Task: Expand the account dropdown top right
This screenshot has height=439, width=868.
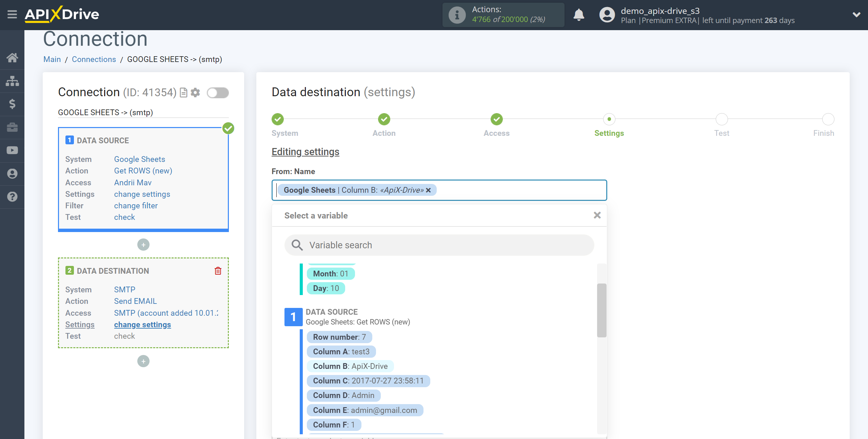Action: coord(856,15)
